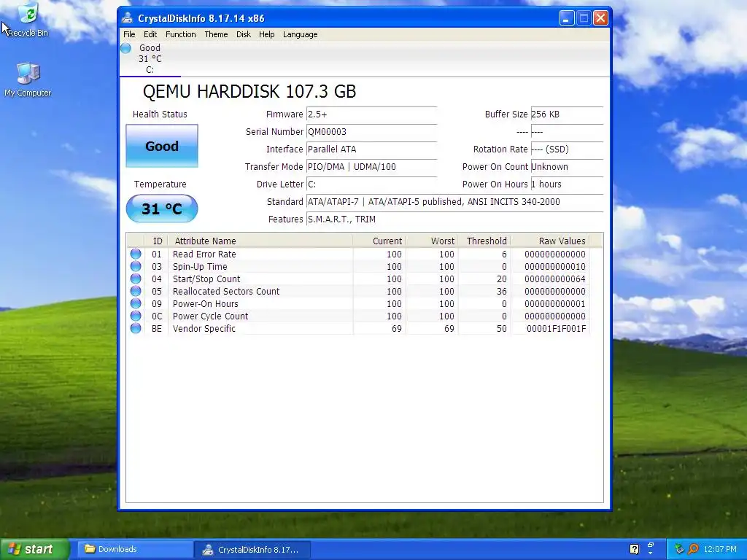
Task: Open the File menu
Action: pos(129,34)
